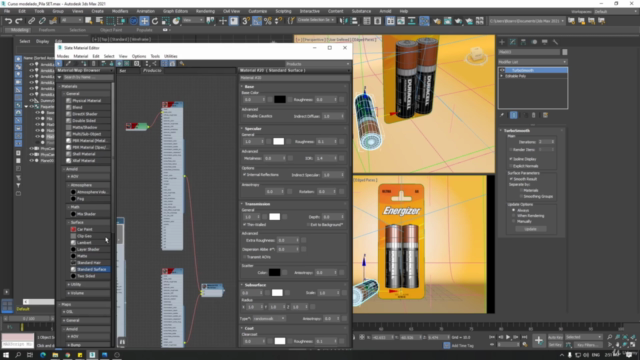Click the Update button in TurboSmooth
Screen dimensions: 640x360
530,229
